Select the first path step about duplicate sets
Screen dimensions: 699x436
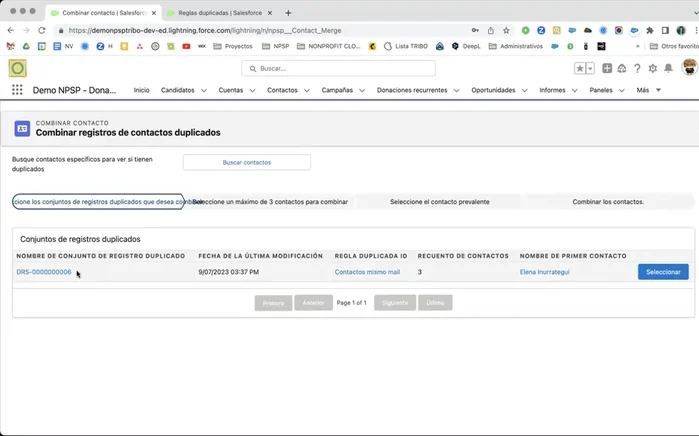[x=98, y=202]
